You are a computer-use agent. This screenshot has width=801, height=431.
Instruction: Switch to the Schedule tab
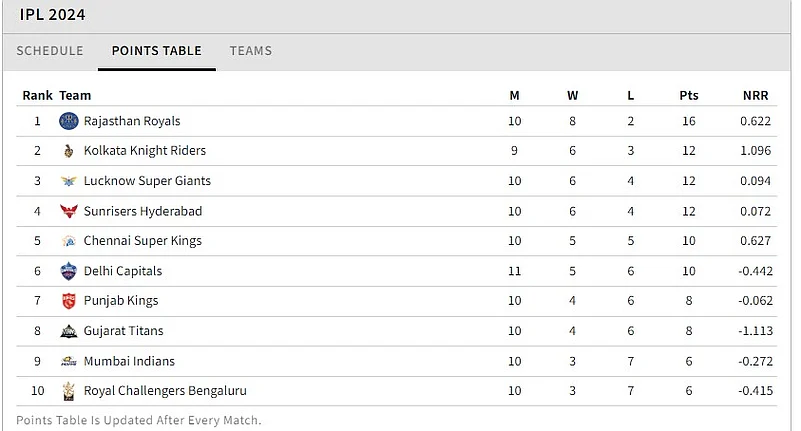(x=49, y=51)
